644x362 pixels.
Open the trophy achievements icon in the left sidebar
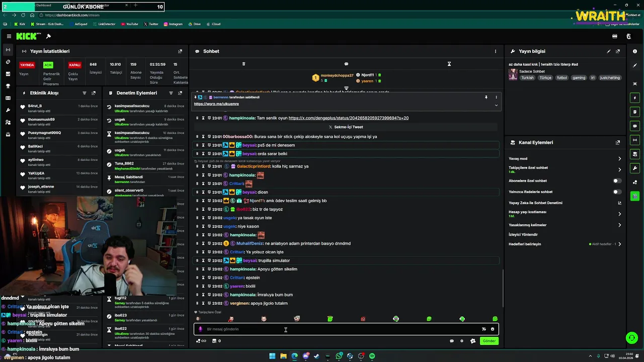click(x=8, y=86)
